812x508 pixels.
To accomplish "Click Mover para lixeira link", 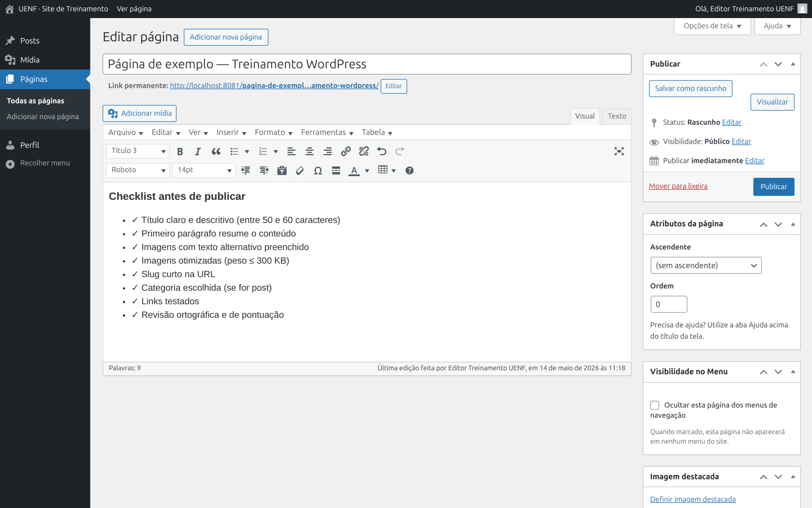I will coord(678,186).
